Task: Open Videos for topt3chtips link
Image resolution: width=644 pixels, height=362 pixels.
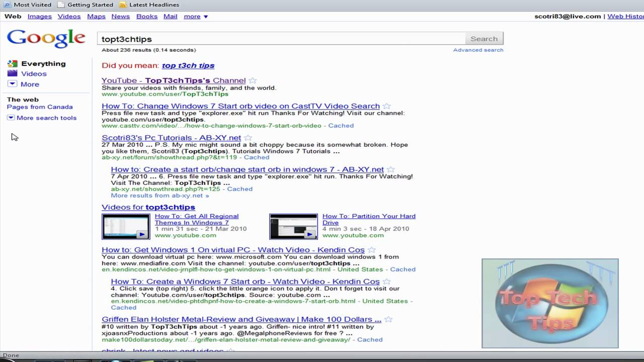Action: pos(148,207)
